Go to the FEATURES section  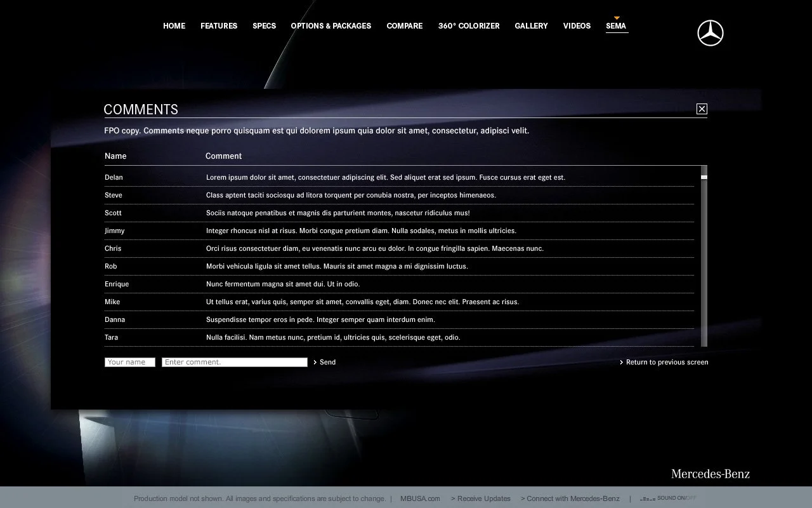coord(219,26)
